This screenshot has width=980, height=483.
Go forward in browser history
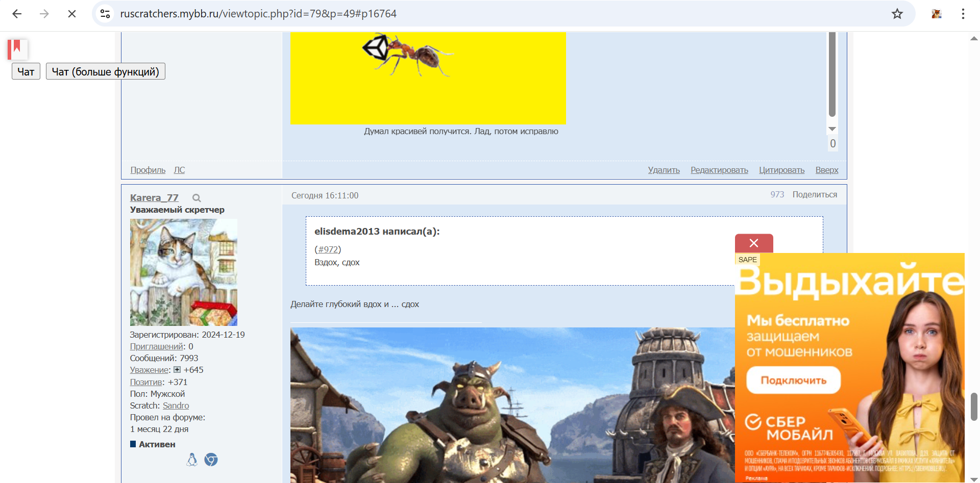click(44, 14)
